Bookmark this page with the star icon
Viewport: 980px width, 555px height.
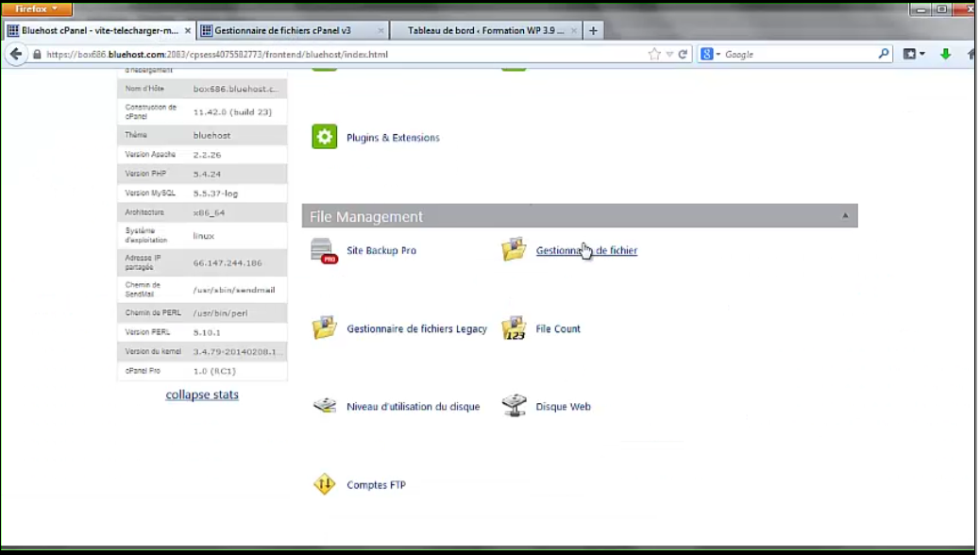(654, 55)
